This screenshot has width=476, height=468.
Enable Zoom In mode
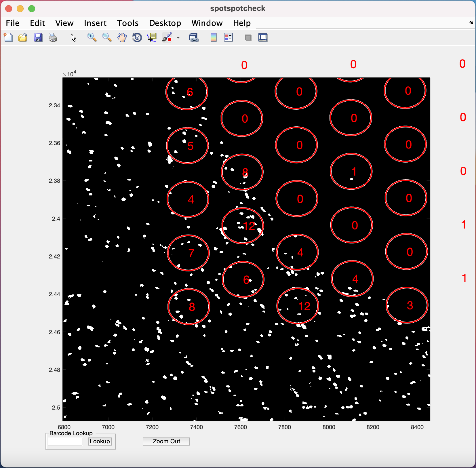coord(91,37)
